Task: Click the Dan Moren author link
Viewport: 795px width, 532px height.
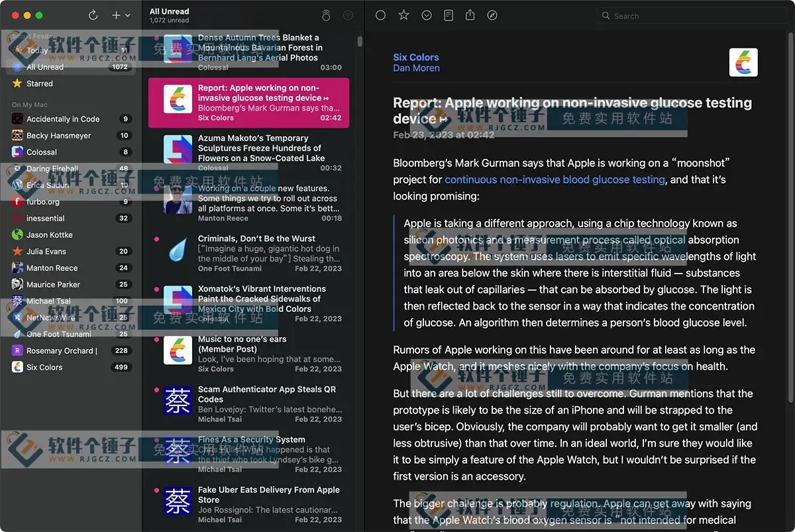Action: pyautogui.click(x=416, y=68)
